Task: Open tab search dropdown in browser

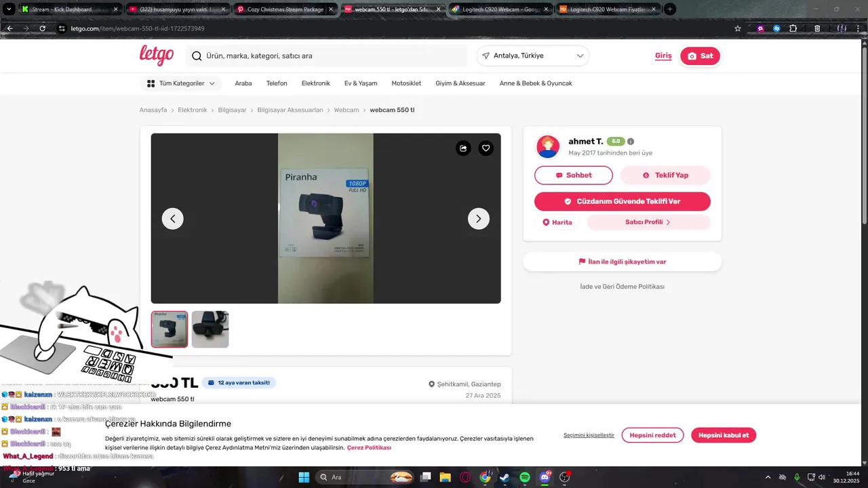Action: click(9, 9)
